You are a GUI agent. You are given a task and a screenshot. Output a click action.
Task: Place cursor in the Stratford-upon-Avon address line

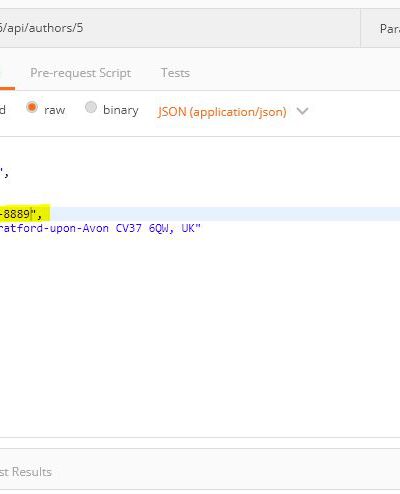[x=100, y=228]
